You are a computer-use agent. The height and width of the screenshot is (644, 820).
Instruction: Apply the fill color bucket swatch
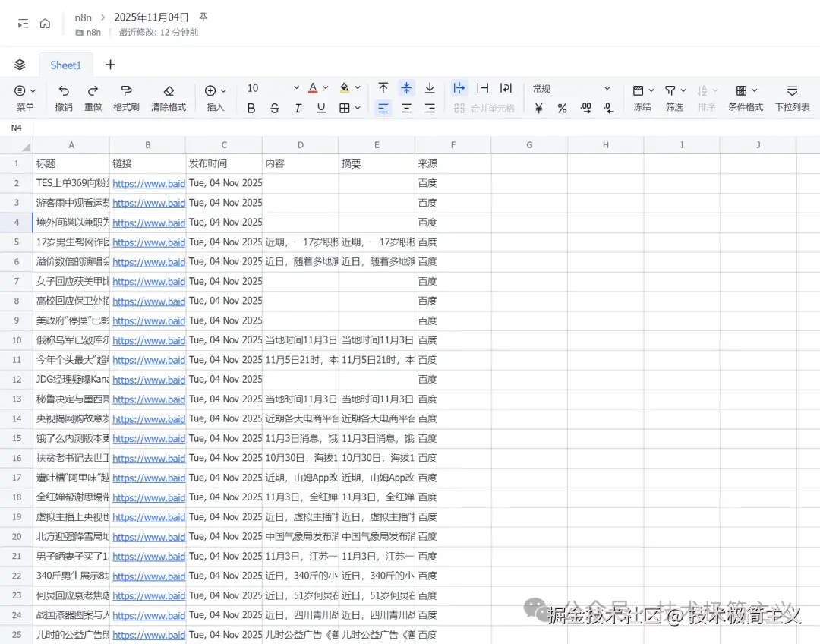pyautogui.click(x=344, y=88)
